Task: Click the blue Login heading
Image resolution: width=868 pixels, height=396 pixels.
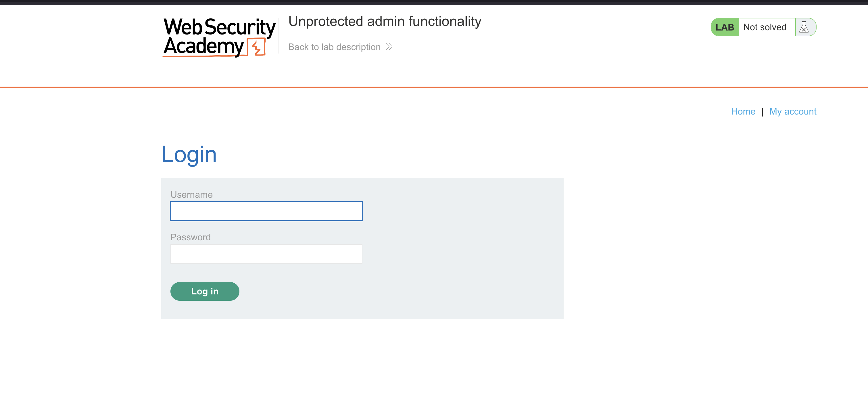Action: click(x=189, y=155)
